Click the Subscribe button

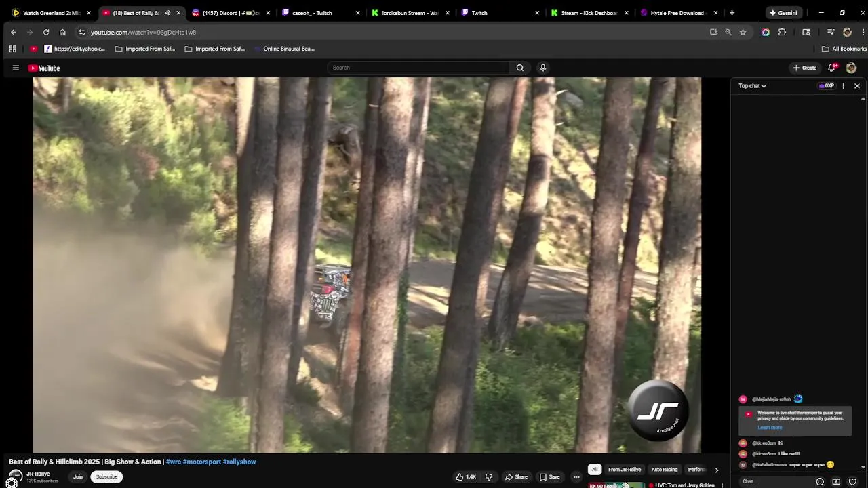point(106,476)
